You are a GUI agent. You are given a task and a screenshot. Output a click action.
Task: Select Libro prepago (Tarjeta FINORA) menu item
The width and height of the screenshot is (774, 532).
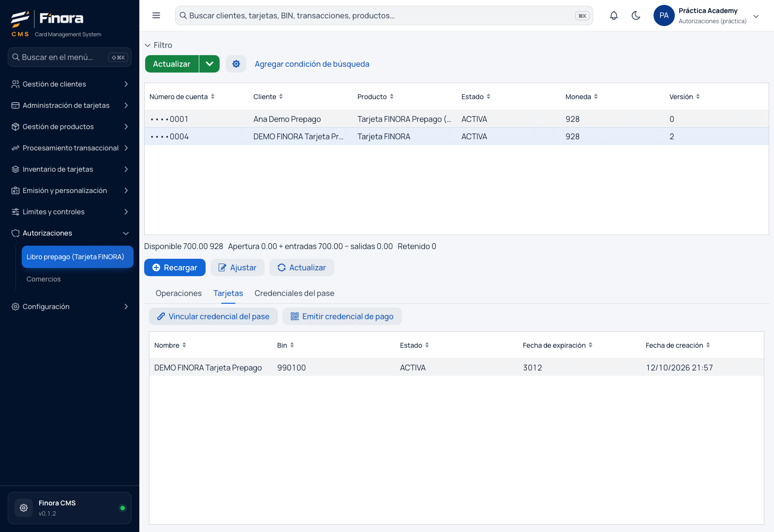77,257
